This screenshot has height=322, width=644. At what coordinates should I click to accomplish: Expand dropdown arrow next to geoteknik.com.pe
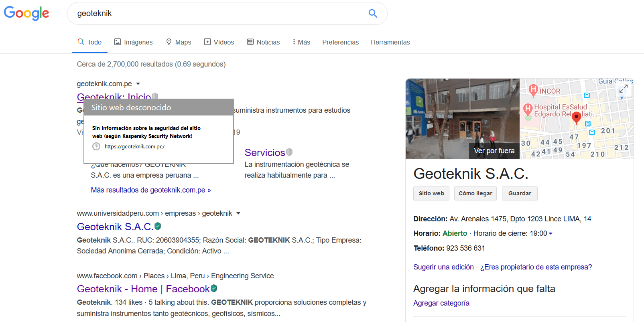tap(138, 84)
